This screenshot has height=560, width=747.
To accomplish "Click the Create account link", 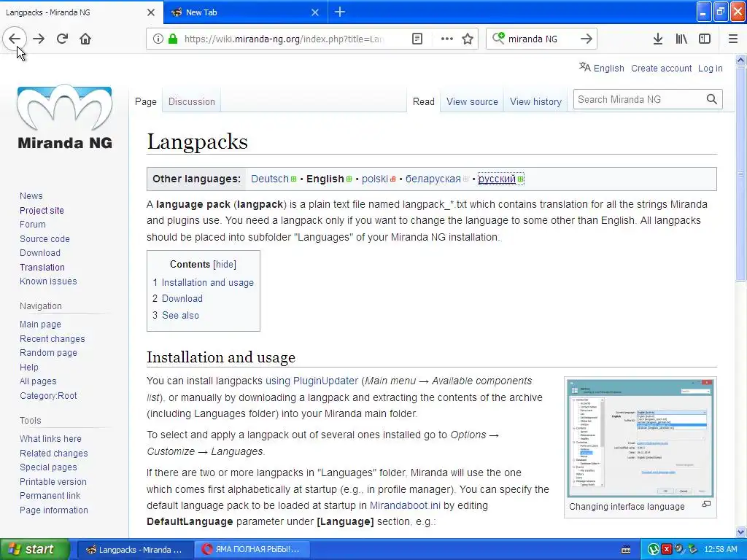I will pyautogui.click(x=661, y=68).
